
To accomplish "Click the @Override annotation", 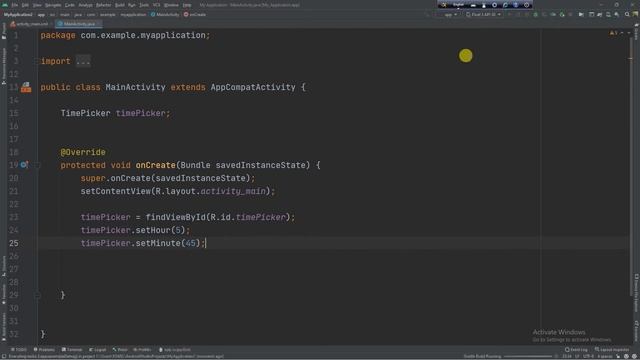I will (83, 152).
